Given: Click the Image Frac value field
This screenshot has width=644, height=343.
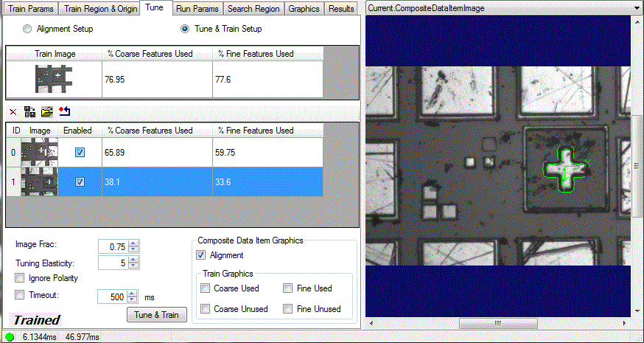Looking at the screenshot, I should pos(113,246).
